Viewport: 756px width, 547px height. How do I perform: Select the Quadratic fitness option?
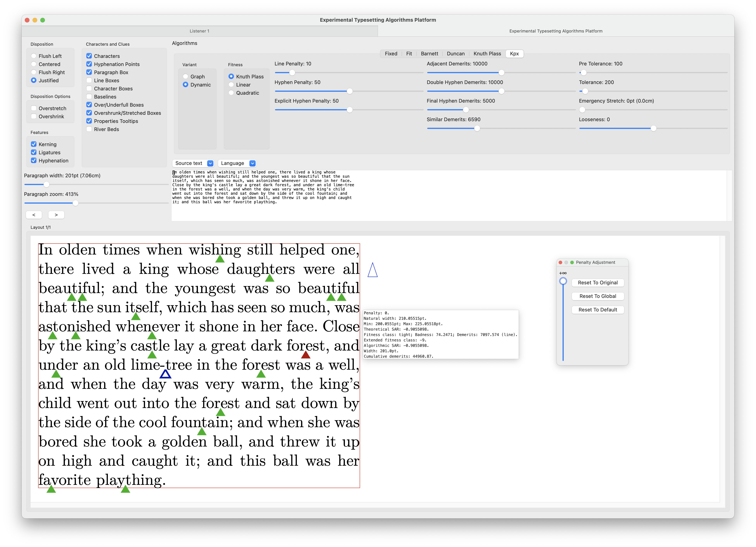pyautogui.click(x=231, y=93)
